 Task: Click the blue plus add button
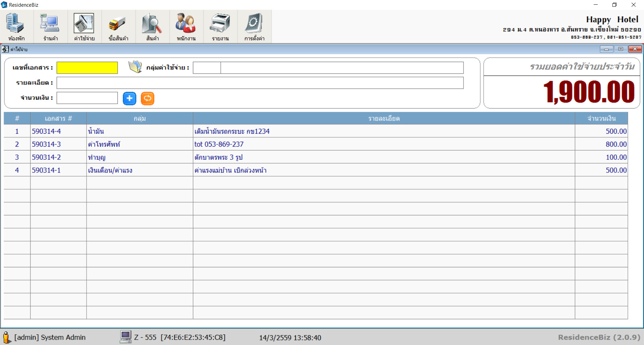tap(129, 98)
